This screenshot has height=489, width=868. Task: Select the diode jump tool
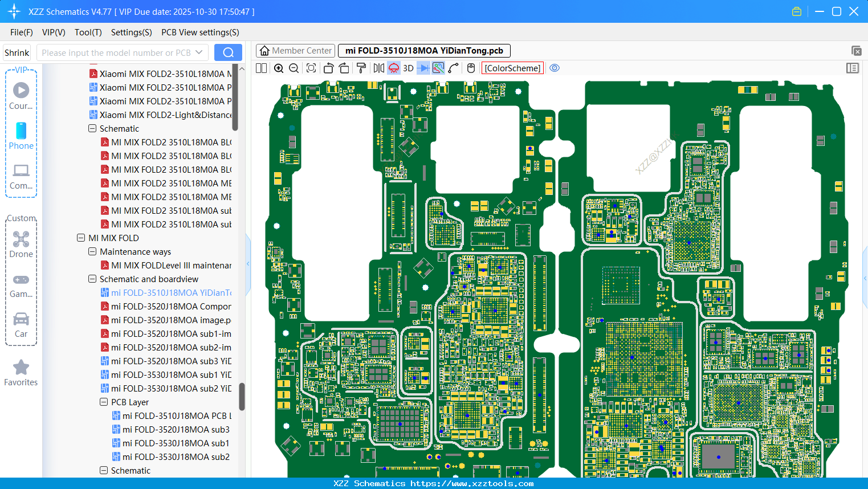tap(422, 68)
